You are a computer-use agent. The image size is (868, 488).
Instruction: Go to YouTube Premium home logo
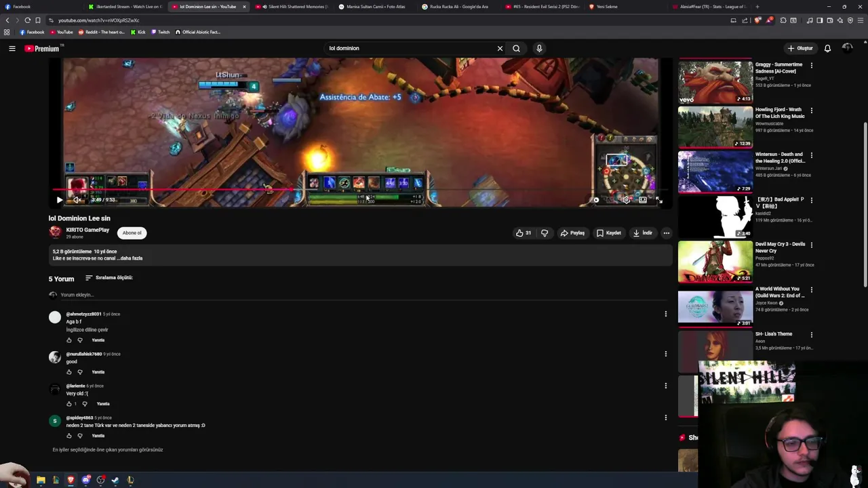click(44, 48)
